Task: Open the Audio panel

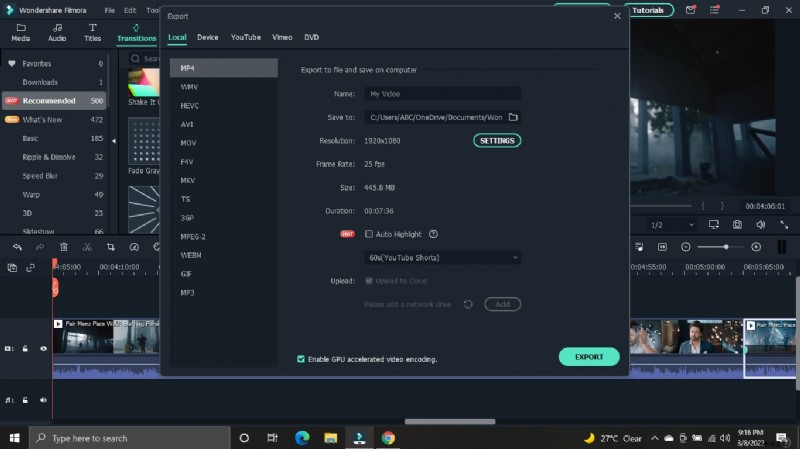Action: pos(57,32)
